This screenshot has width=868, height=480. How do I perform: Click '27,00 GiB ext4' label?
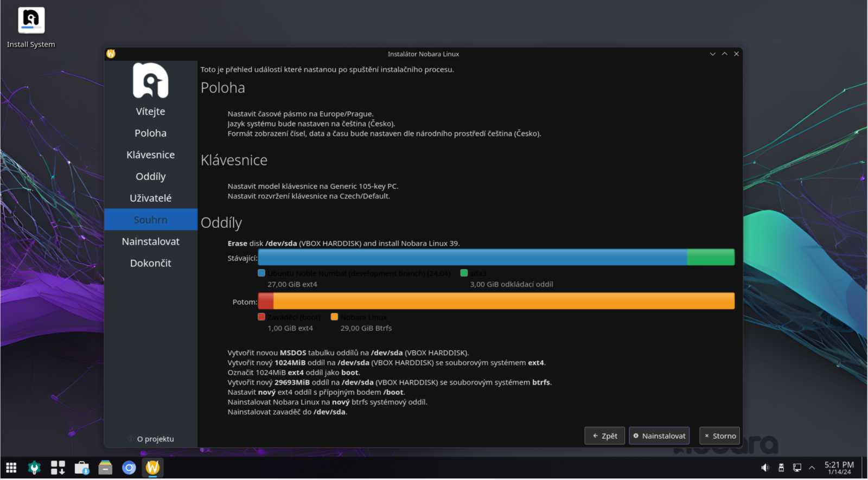pyautogui.click(x=292, y=284)
